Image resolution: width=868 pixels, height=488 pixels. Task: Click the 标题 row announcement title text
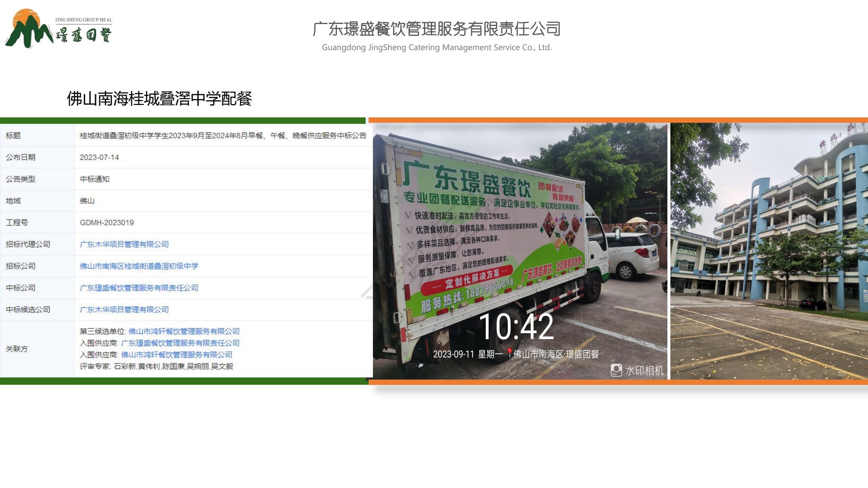223,135
